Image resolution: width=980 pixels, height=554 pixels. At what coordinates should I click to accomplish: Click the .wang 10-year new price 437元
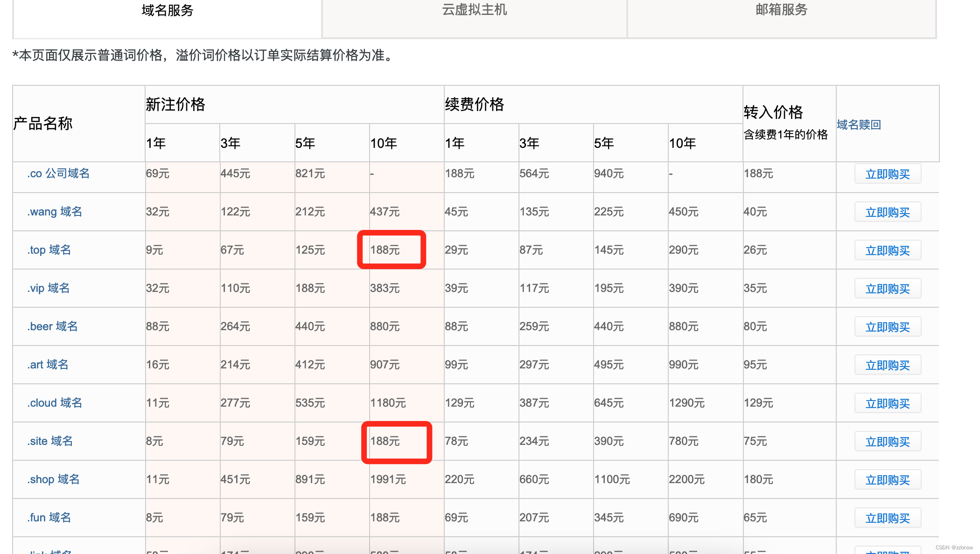click(385, 212)
